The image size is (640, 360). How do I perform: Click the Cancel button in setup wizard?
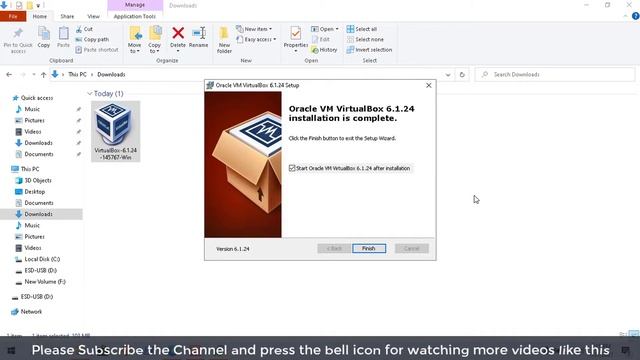(x=411, y=249)
